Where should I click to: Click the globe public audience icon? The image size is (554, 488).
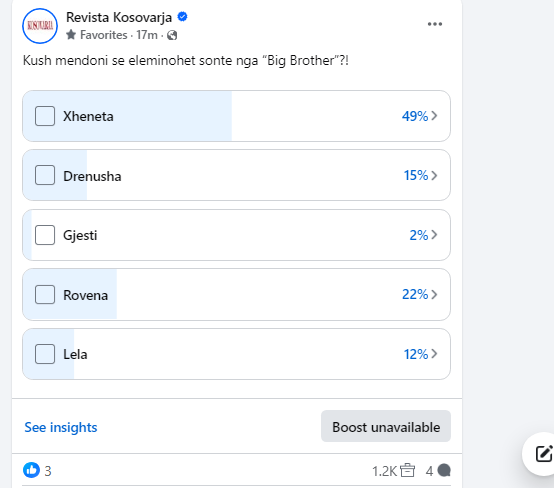click(172, 35)
